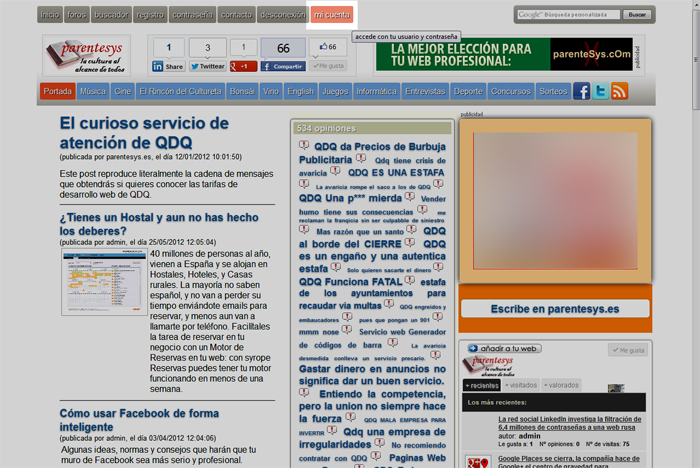Open the registro menu item
The height and width of the screenshot is (468, 700).
click(x=150, y=15)
